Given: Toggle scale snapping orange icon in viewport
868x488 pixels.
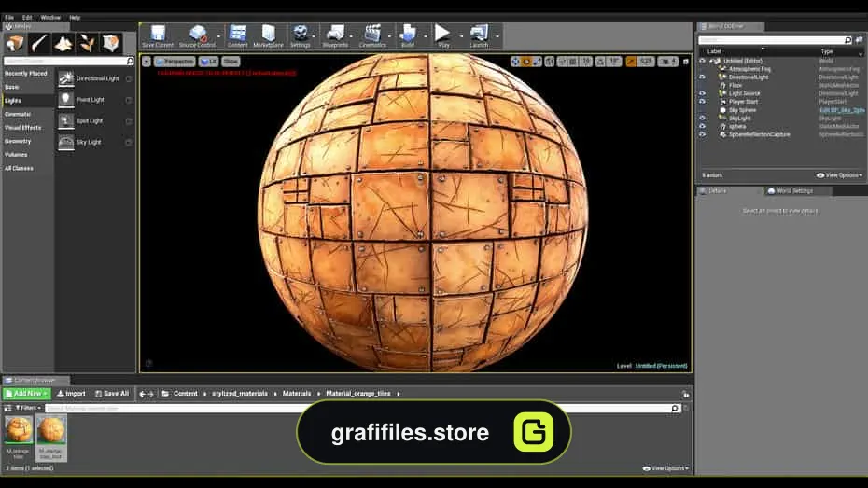Looking at the screenshot, I should pyautogui.click(x=631, y=62).
